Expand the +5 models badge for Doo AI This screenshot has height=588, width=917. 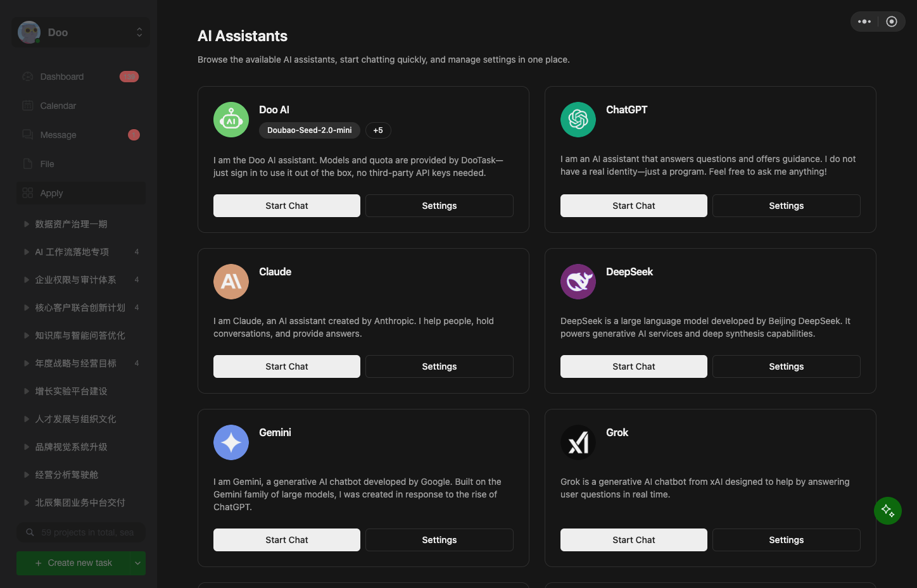[378, 130]
